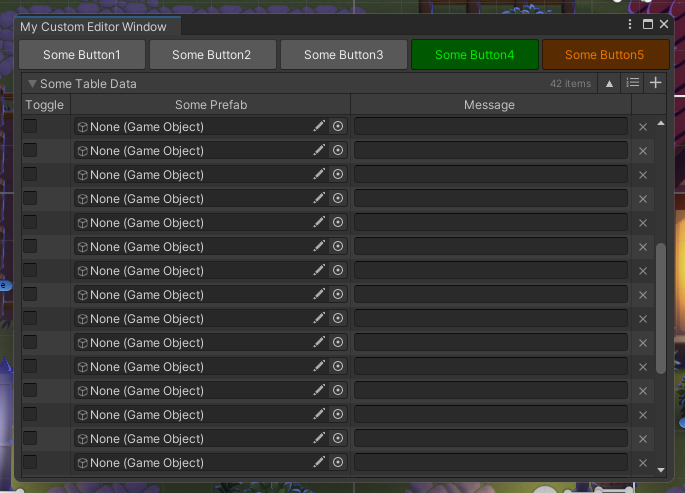Click the list view icon in table header
This screenshot has height=493, width=685.
(632, 84)
